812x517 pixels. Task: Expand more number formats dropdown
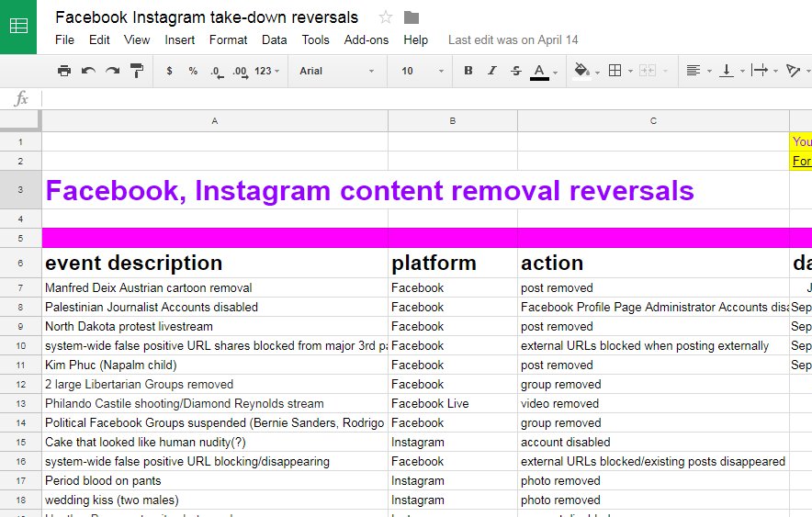point(266,71)
